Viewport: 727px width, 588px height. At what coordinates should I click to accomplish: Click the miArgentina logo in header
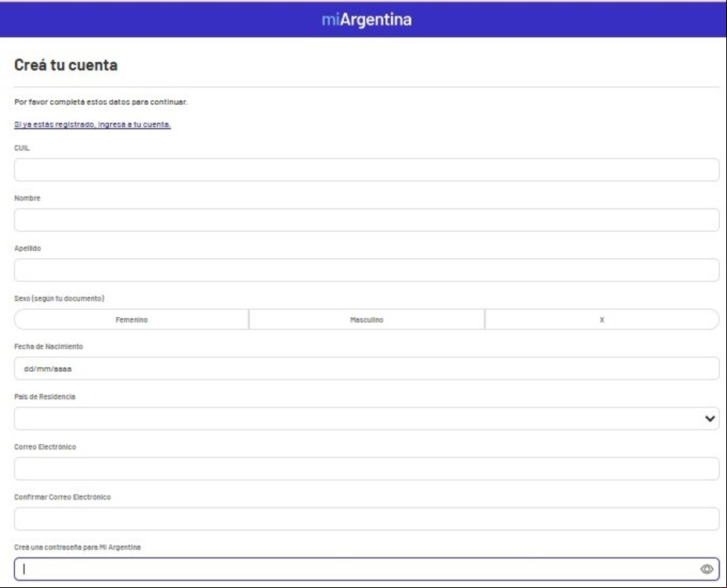tap(367, 20)
